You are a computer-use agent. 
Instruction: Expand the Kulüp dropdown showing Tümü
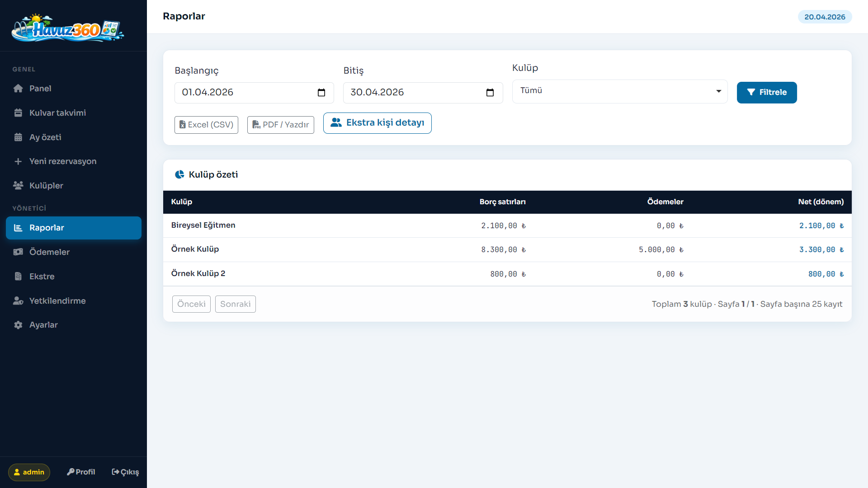[619, 91]
